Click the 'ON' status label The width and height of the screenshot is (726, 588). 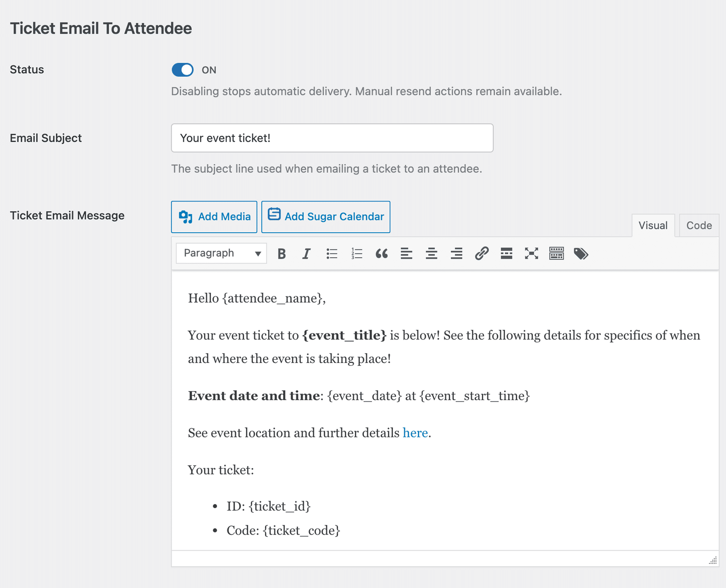(209, 70)
